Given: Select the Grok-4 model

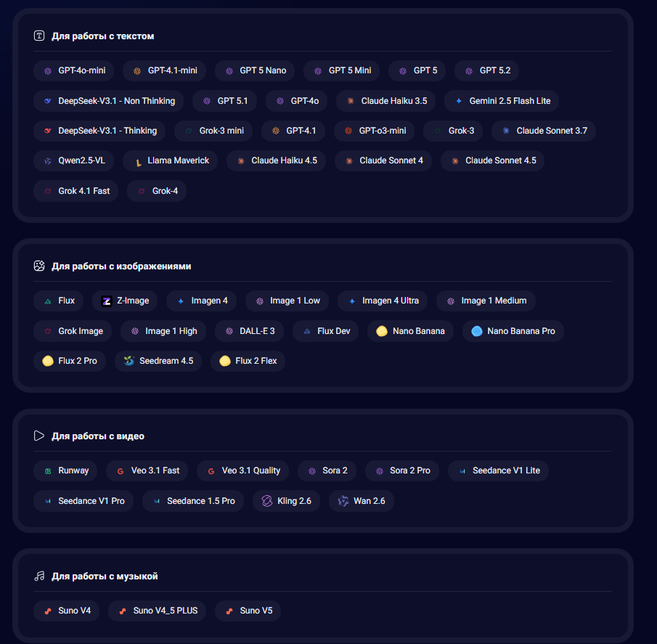Looking at the screenshot, I should tap(156, 190).
